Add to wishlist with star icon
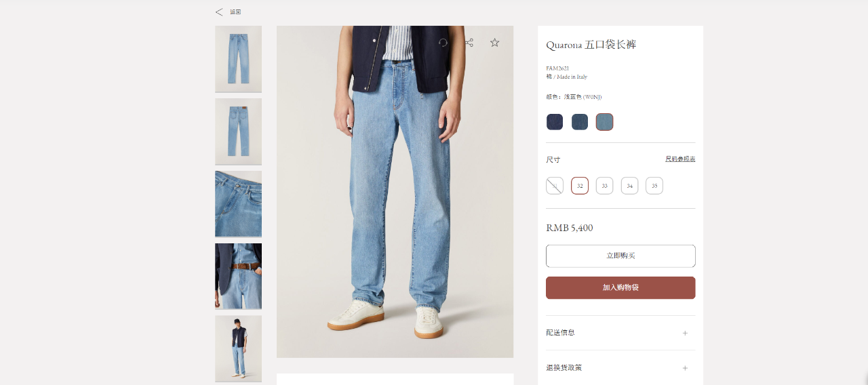Viewport: 868px width, 385px height. coord(494,43)
